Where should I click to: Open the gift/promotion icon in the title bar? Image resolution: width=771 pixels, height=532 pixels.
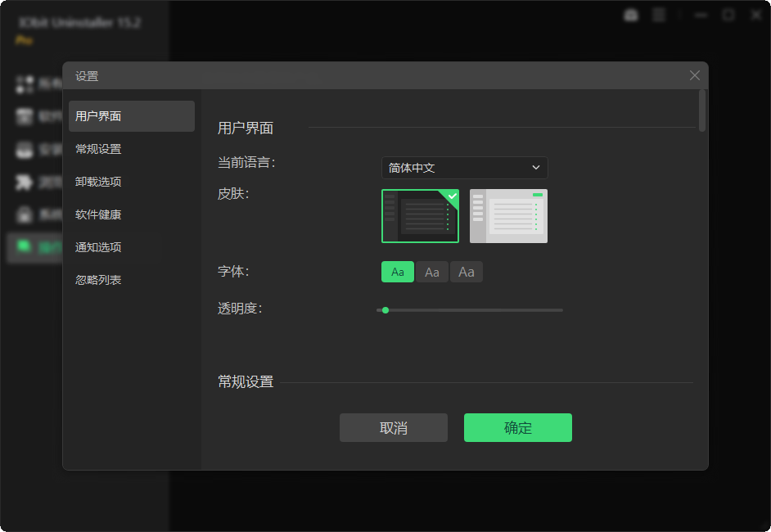(630, 15)
